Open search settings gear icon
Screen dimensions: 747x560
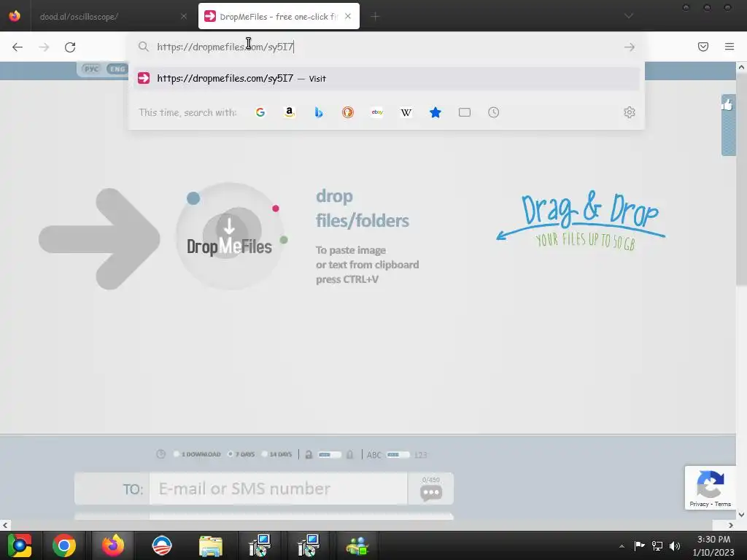[x=630, y=112]
